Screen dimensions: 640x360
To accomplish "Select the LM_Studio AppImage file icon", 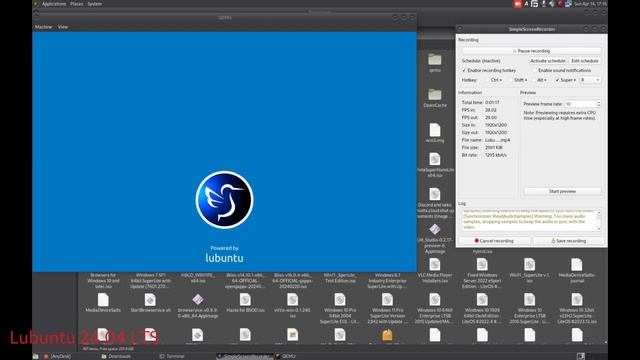I will 435,229.
